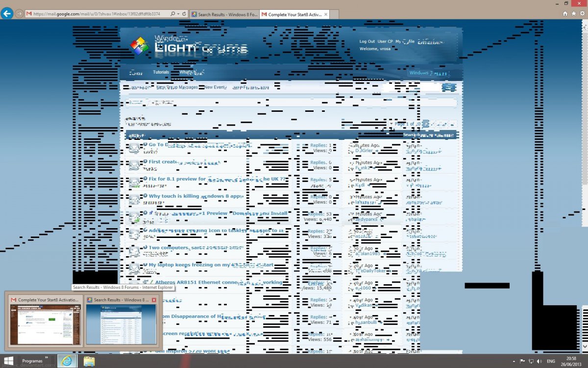The height and width of the screenshot is (368, 588).
Task: Open the Action Center flag icon
Action: [522, 361]
